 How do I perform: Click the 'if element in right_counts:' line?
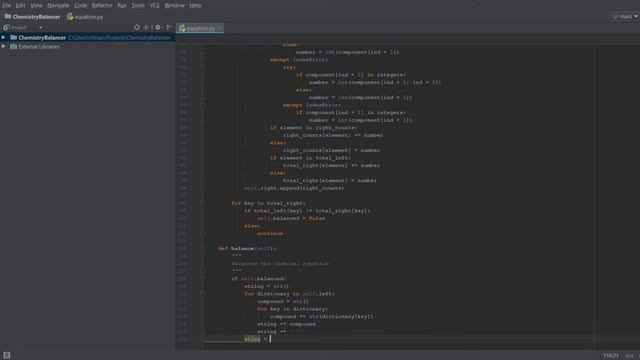pyautogui.click(x=313, y=128)
